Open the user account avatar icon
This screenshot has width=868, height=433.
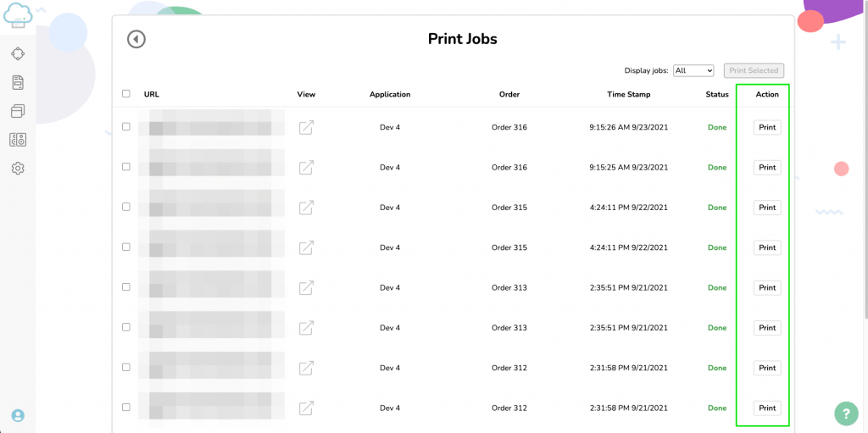(18, 415)
